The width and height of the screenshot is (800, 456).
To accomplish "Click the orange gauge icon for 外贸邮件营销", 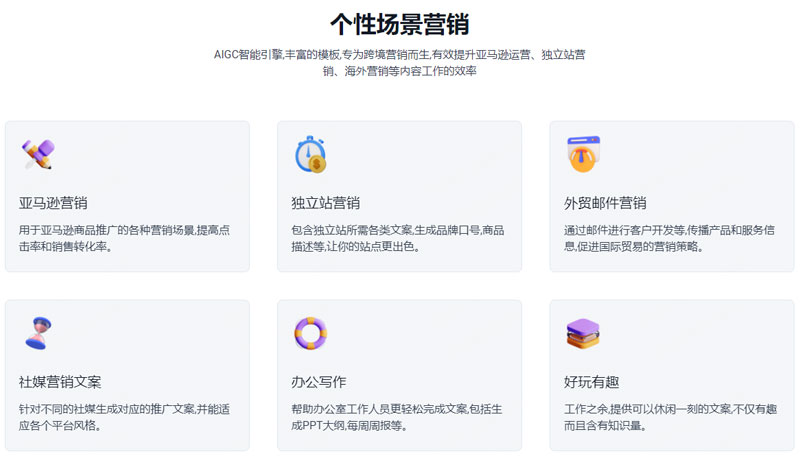I will click(x=582, y=154).
